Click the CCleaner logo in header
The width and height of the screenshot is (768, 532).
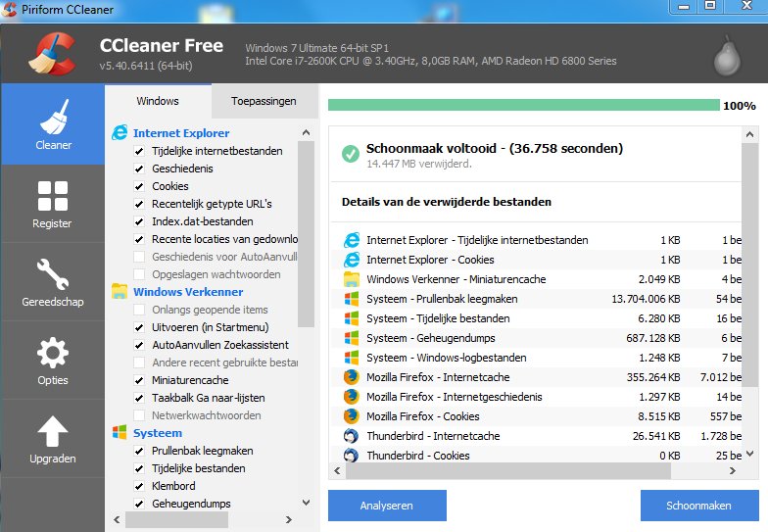pos(52,54)
